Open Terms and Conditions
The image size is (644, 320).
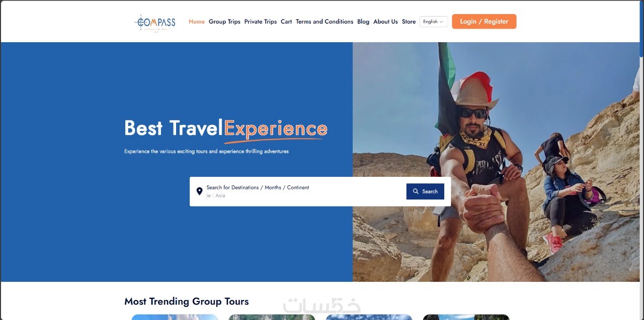tap(325, 22)
